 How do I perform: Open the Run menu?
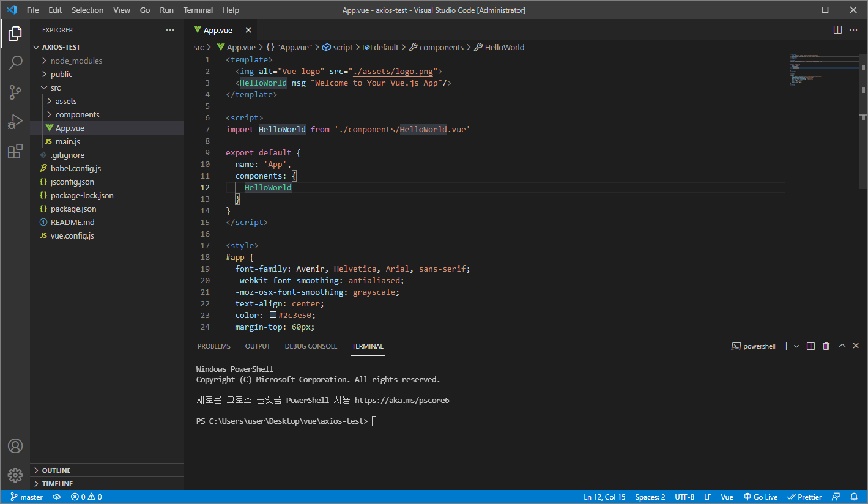pyautogui.click(x=166, y=10)
